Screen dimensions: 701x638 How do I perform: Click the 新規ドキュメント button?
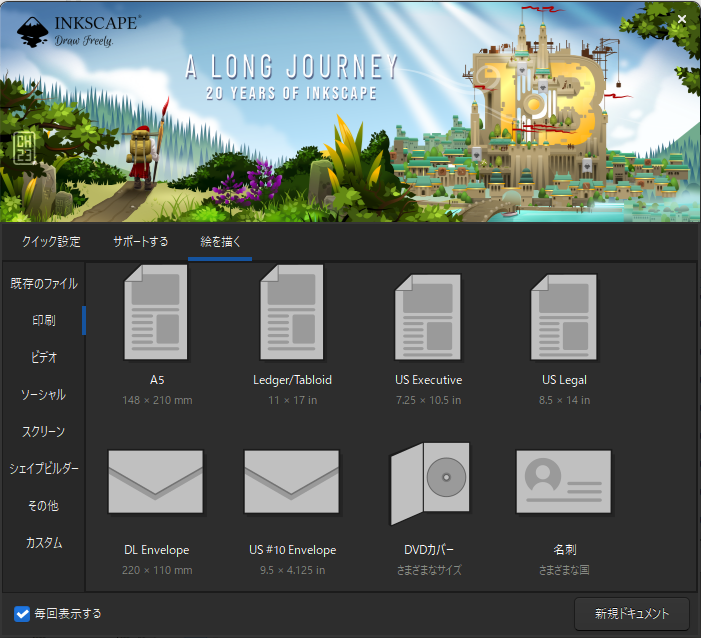pyautogui.click(x=631, y=613)
